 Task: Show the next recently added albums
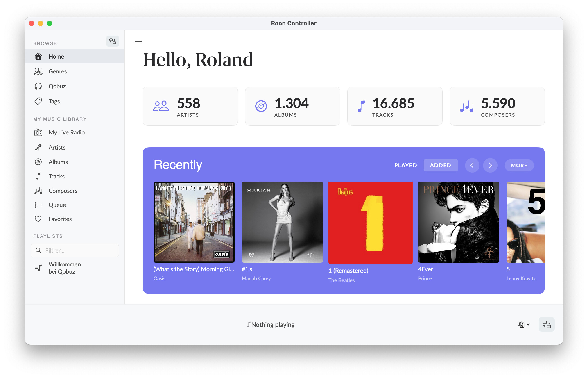[490, 165]
